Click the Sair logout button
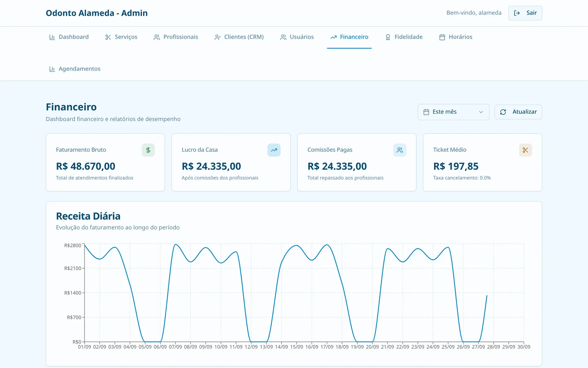 coord(525,13)
